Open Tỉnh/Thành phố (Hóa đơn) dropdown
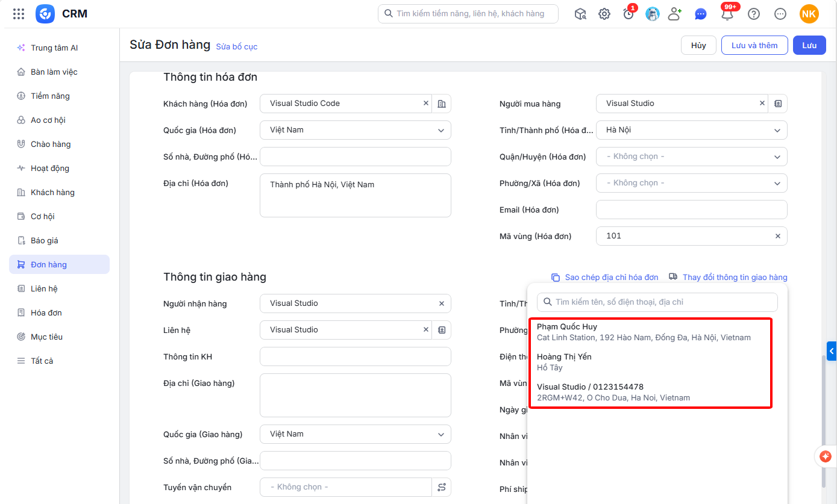Image resolution: width=837 pixels, height=504 pixels. [x=692, y=130]
